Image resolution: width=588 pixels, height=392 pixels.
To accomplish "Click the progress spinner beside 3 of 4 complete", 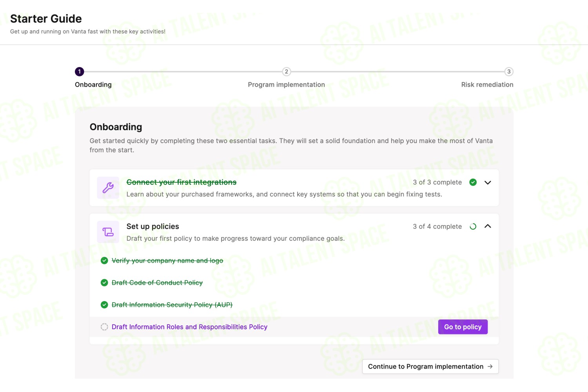I will [473, 227].
